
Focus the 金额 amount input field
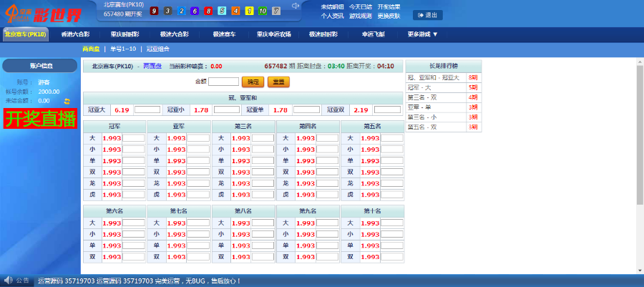(x=223, y=82)
